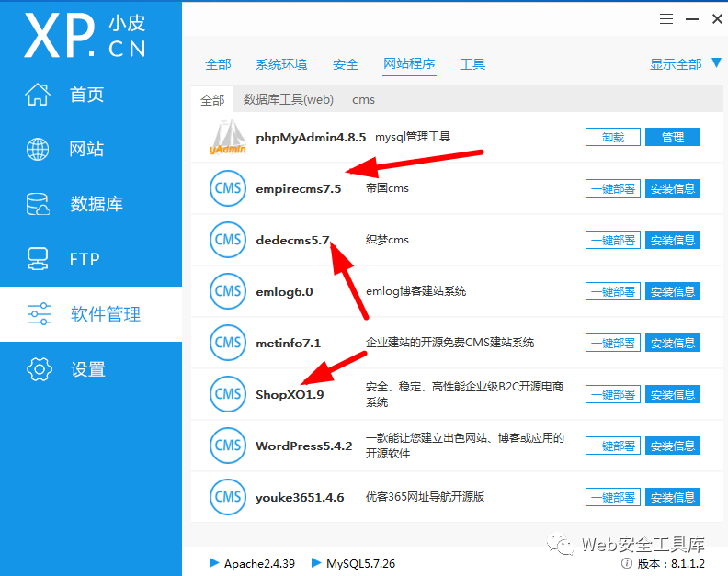This screenshot has height=576, width=728.
Task: Click 一键部署 for emlog6.0
Action: [613, 291]
